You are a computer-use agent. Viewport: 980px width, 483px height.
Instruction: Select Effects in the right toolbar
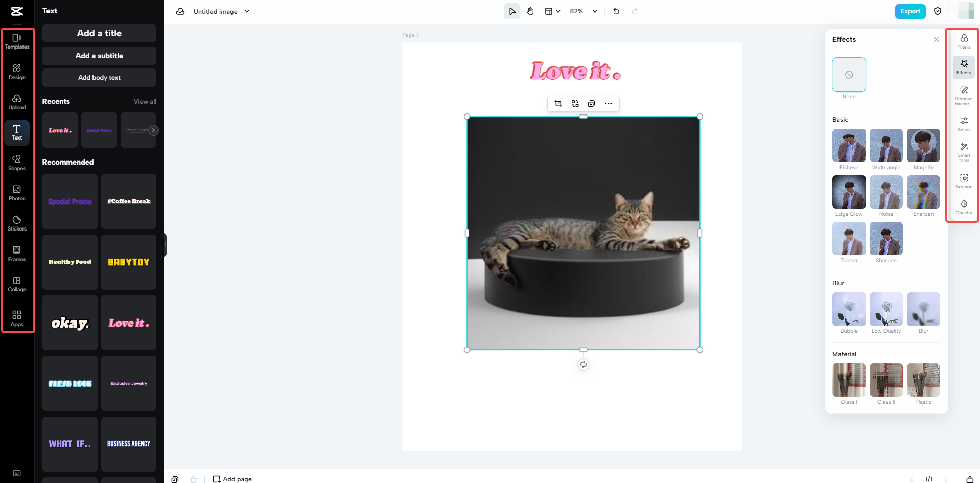[964, 67]
